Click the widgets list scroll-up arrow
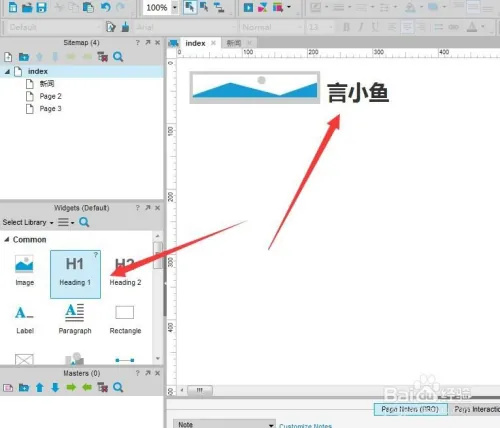This screenshot has height=428, width=500. click(157, 236)
